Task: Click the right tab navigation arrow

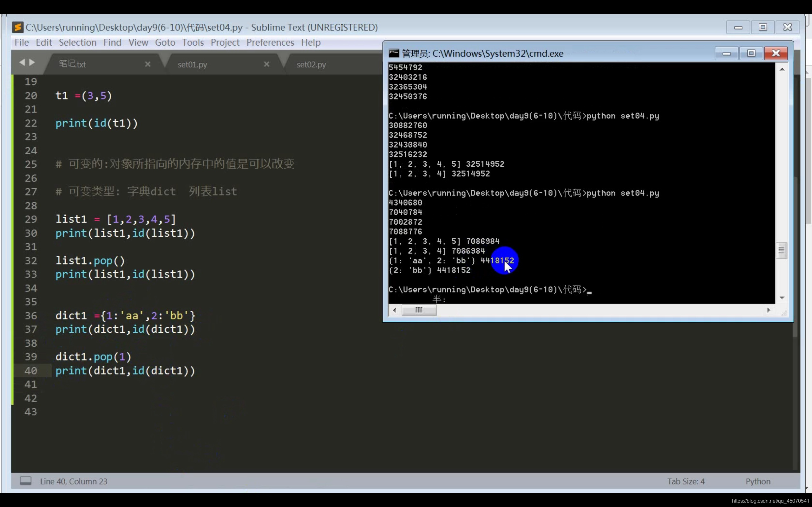Action: [x=32, y=62]
